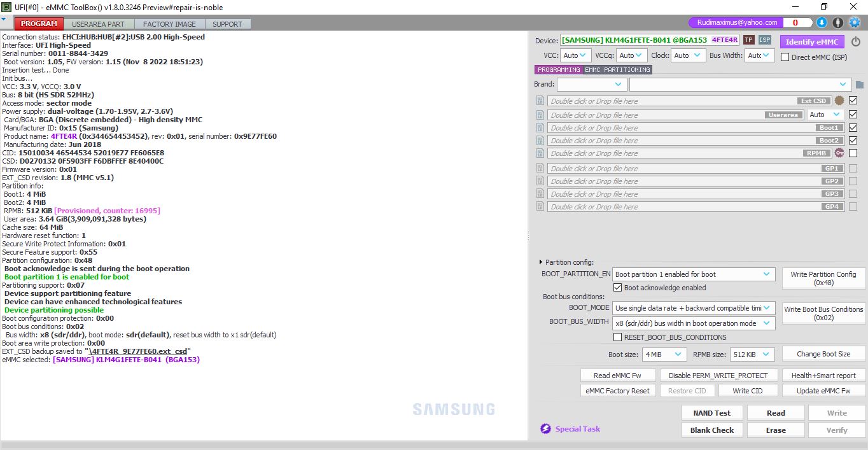The image size is (868, 450).
Task: Open the Boot size dropdown
Action: pyautogui.click(x=665, y=355)
